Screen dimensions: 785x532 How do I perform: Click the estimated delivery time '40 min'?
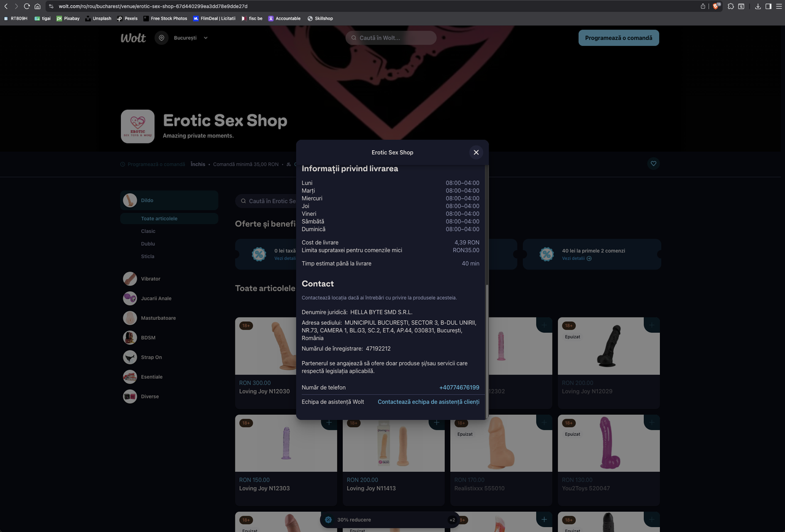(x=470, y=264)
